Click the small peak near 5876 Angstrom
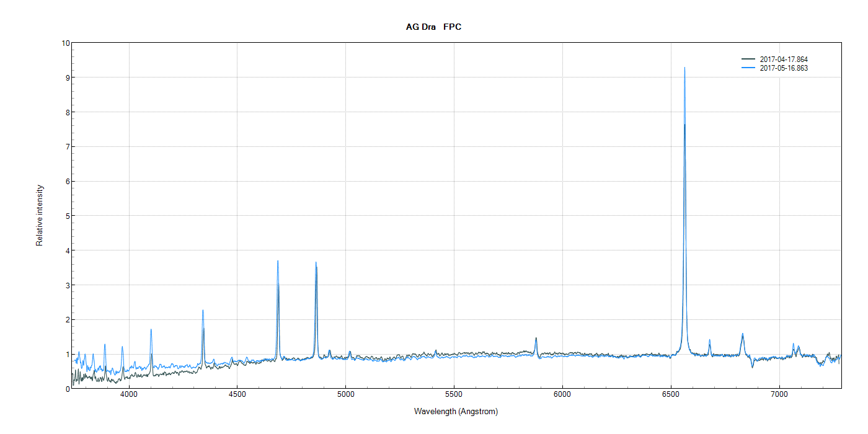868x434 pixels. (x=536, y=339)
